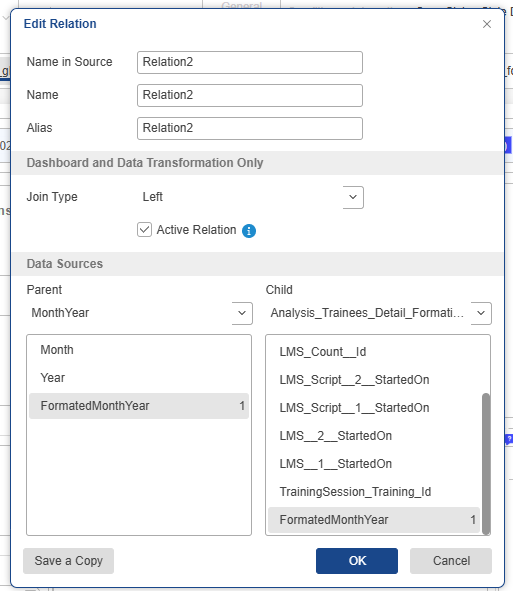Image resolution: width=513 pixels, height=591 pixels.
Task: Click the Cancel button
Action: click(x=451, y=561)
